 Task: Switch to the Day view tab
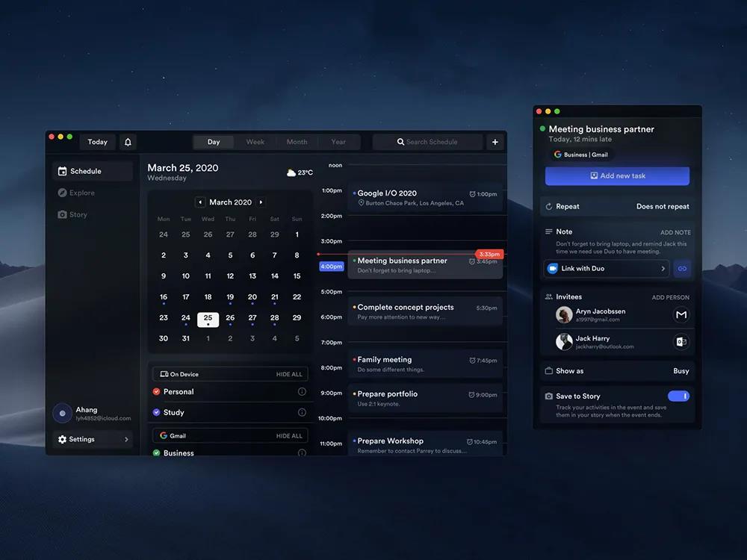(214, 142)
